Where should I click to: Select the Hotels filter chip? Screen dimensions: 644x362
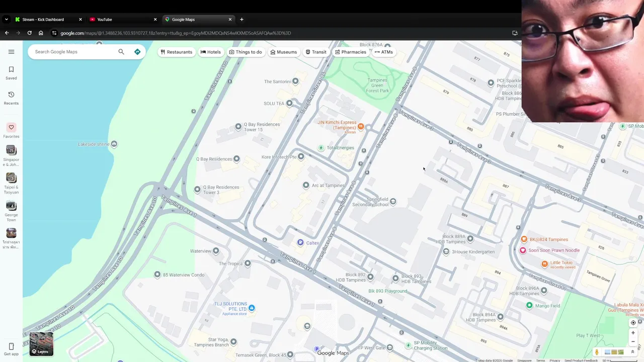point(211,52)
